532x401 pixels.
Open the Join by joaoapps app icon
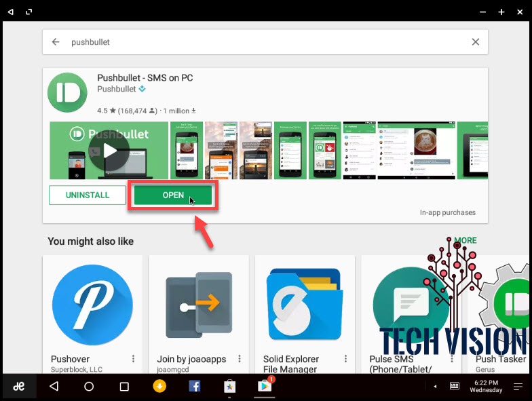click(x=199, y=305)
